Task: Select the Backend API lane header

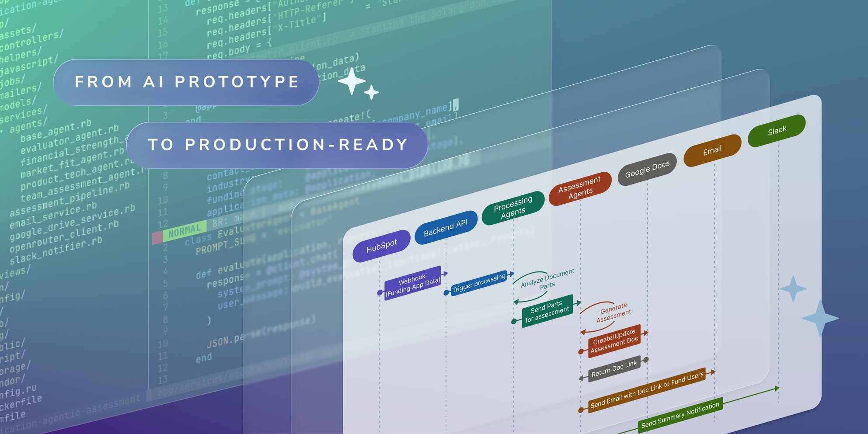Action: 445,228
